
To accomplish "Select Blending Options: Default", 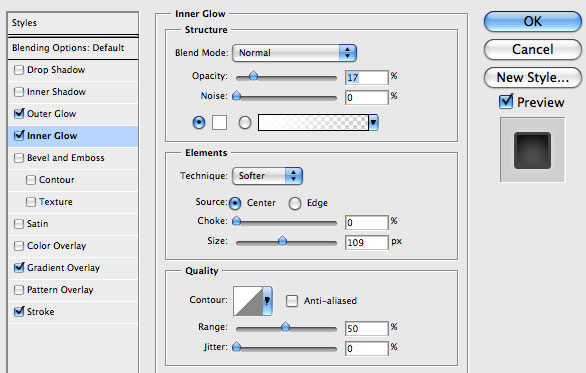I will (73, 48).
